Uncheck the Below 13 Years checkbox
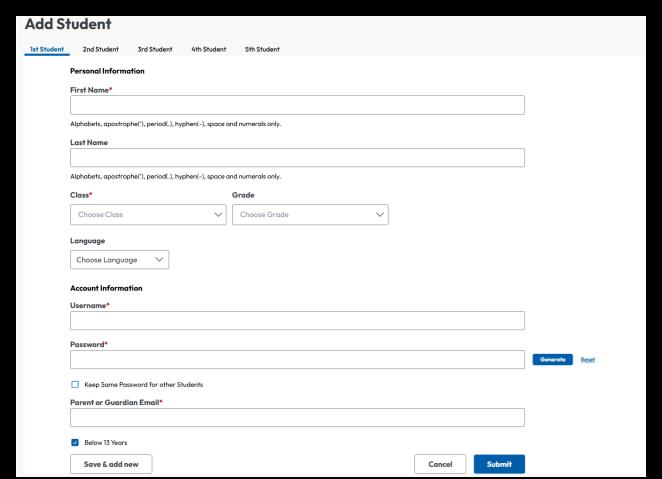This screenshot has height=479, width=662. point(75,442)
